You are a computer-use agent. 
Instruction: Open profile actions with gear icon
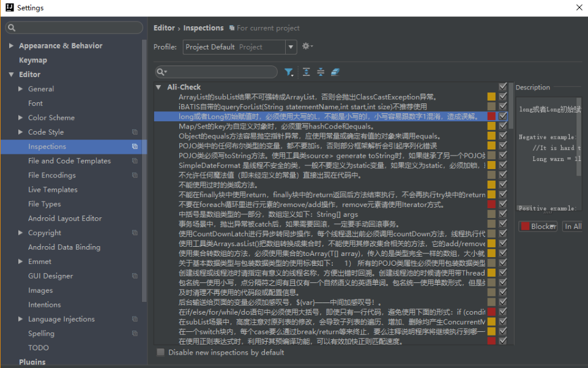coord(307,47)
